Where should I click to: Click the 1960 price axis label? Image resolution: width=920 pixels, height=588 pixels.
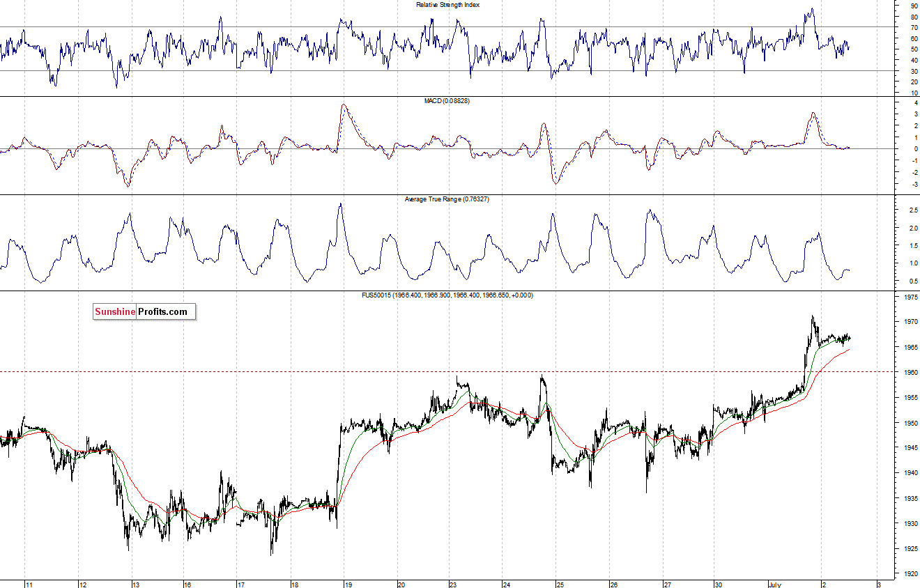(912, 373)
